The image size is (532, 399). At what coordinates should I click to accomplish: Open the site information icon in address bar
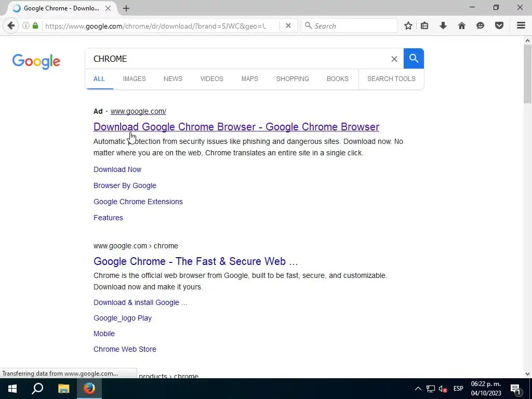[x=26, y=26]
